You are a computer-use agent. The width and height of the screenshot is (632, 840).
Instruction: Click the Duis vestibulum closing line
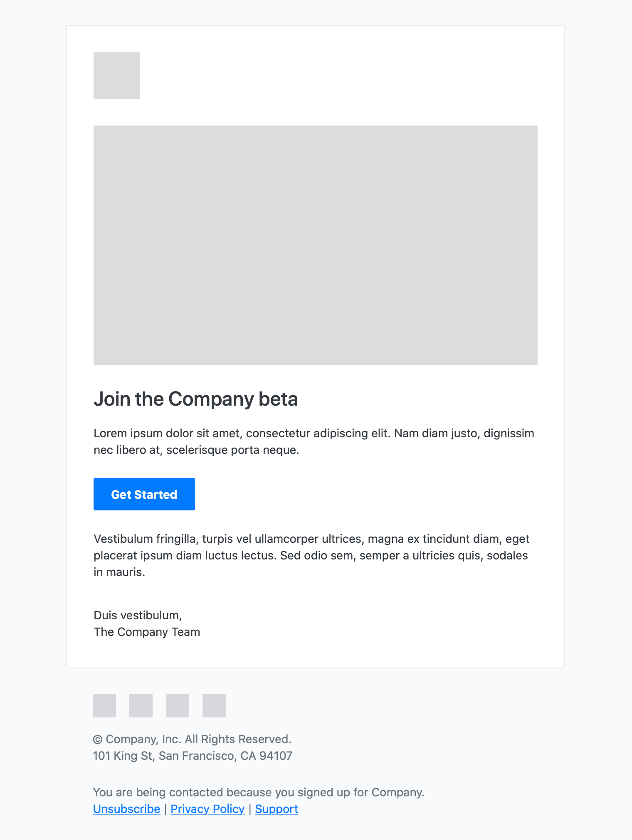coord(138,615)
